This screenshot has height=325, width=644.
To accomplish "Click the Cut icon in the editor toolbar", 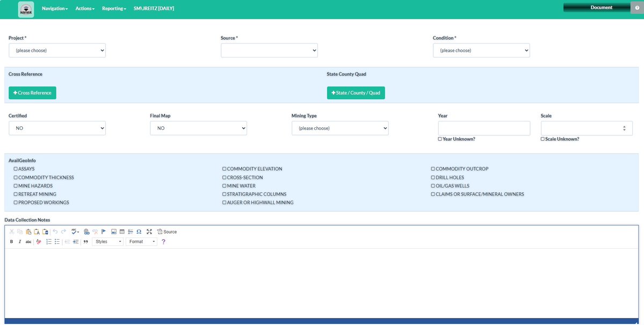I will (x=11, y=232).
